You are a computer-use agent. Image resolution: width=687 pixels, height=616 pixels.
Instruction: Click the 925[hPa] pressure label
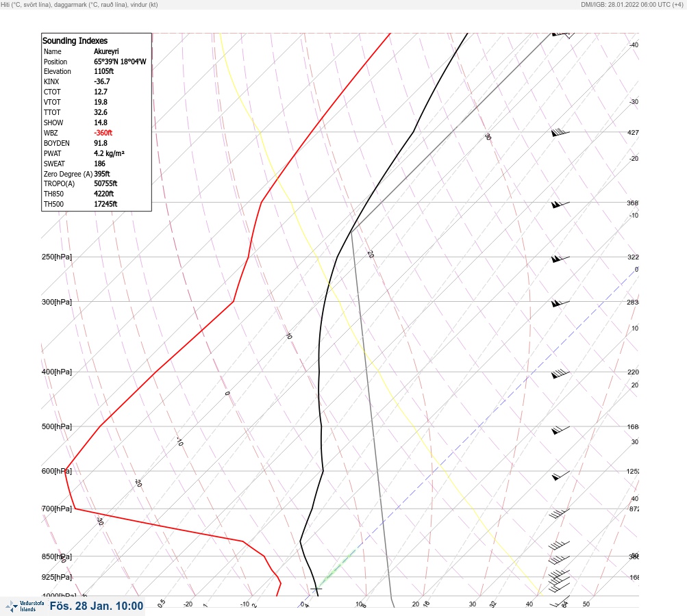click(57, 577)
